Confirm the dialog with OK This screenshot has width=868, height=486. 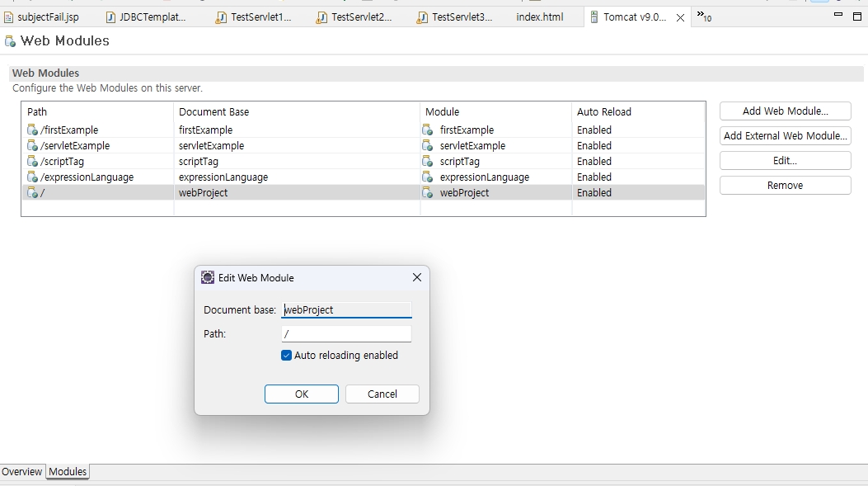(301, 394)
